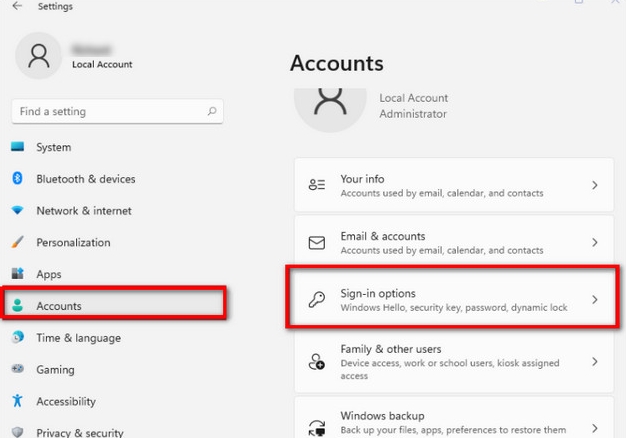Click the Accounts person icon

tap(18, 305)
